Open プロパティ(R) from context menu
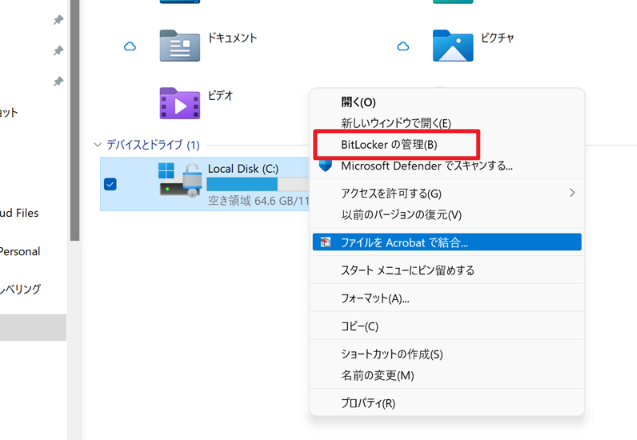This screenshot has height=440, width=637. (x=447, y=403)
